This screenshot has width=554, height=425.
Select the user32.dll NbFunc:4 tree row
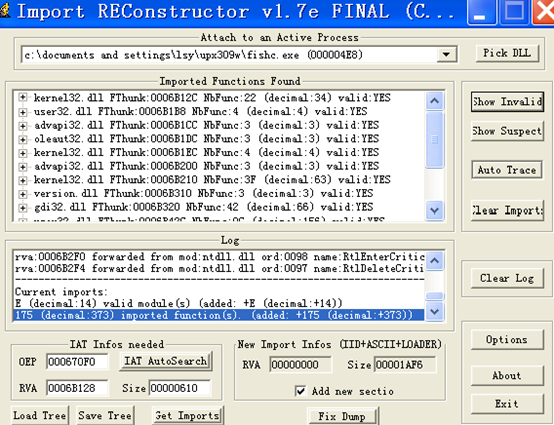click(x=200, y=111)
